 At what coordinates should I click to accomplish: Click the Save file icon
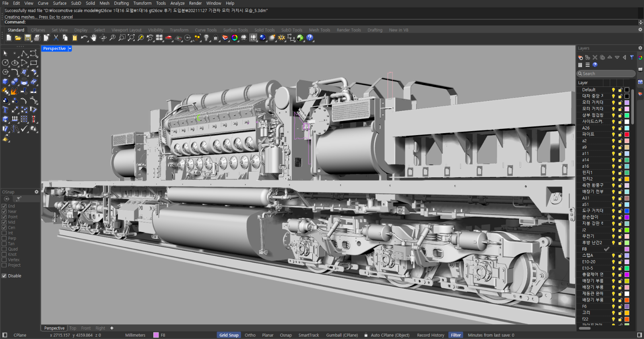[x=28, y=38]
